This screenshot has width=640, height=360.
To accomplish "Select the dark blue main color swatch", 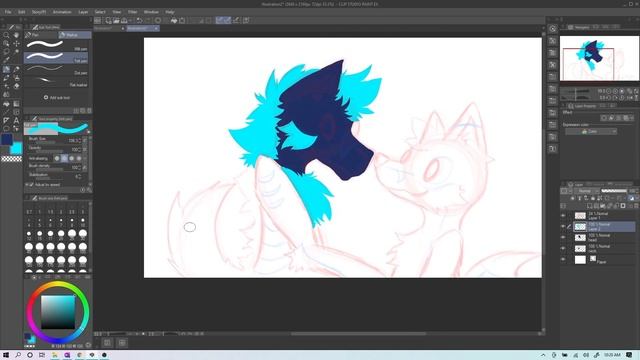I will [x=7, y=139].
